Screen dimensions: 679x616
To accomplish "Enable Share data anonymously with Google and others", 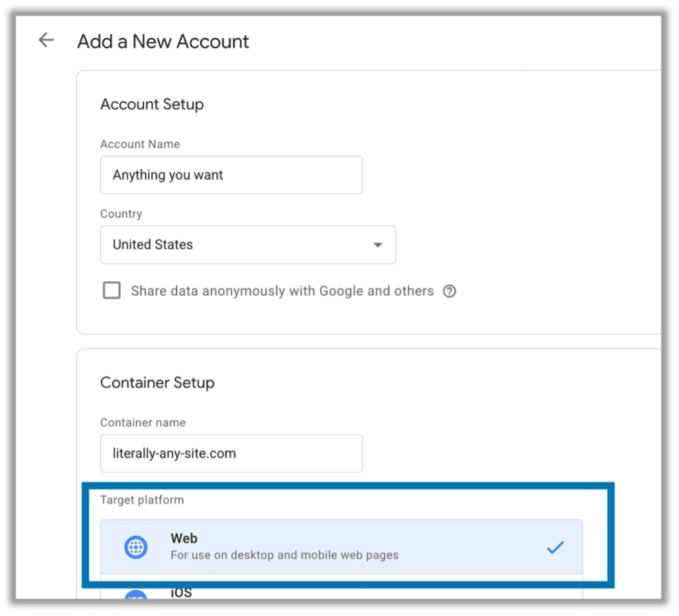I will click(x=111, y=290).
